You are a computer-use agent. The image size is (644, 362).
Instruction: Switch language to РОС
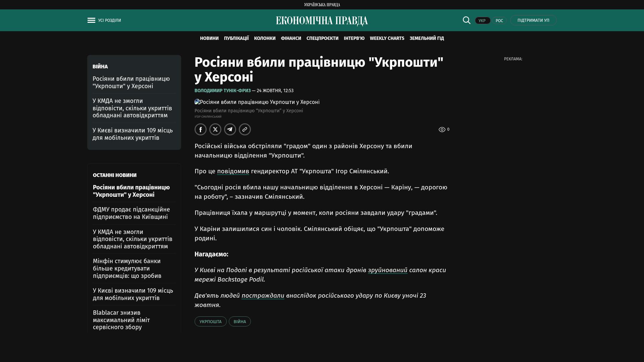pos(499,20)
